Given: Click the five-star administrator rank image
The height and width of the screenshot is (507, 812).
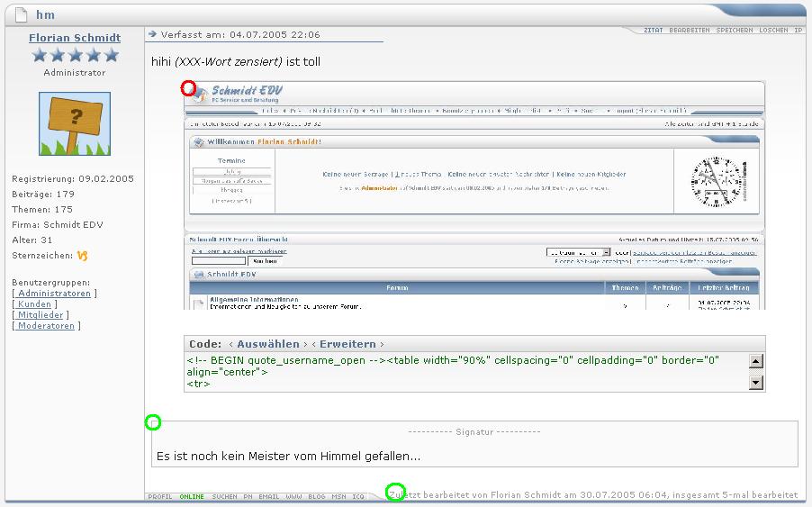Looking at the screenshot, I should click(75, 56).
